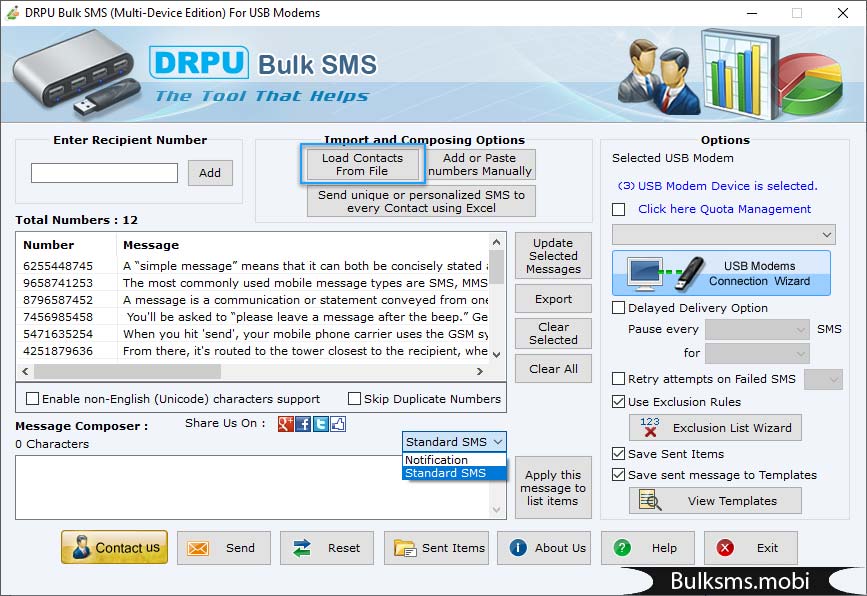Click the recipient number input field
The width and height of the screenshot is (867, 596).
click(105, 172)
